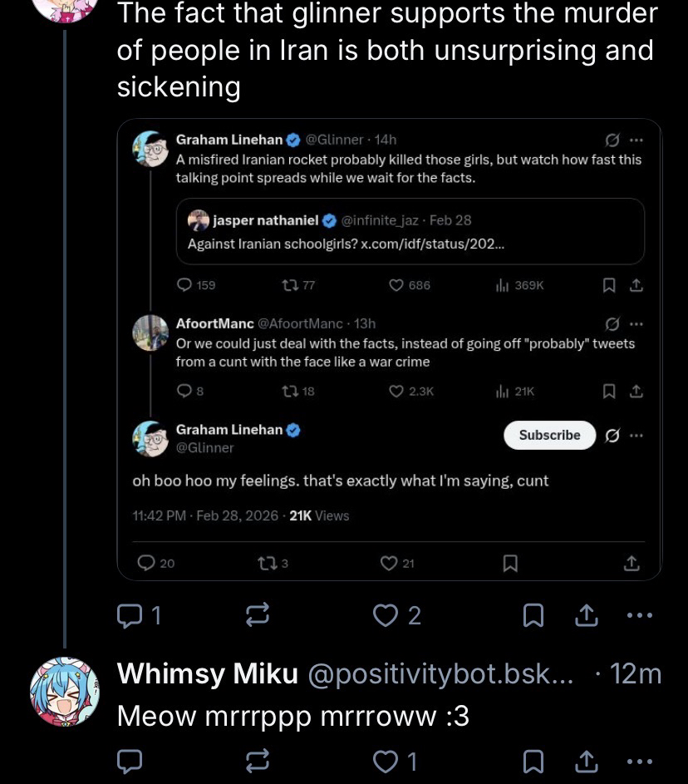This screenshot has height=784, width=688.
Task: Like the Whimsy Miku meow post
Action: click(385, 760)
